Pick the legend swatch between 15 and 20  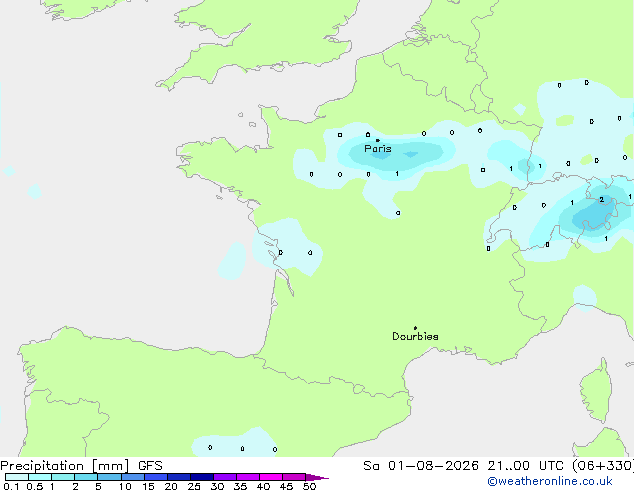pos(156,477)
